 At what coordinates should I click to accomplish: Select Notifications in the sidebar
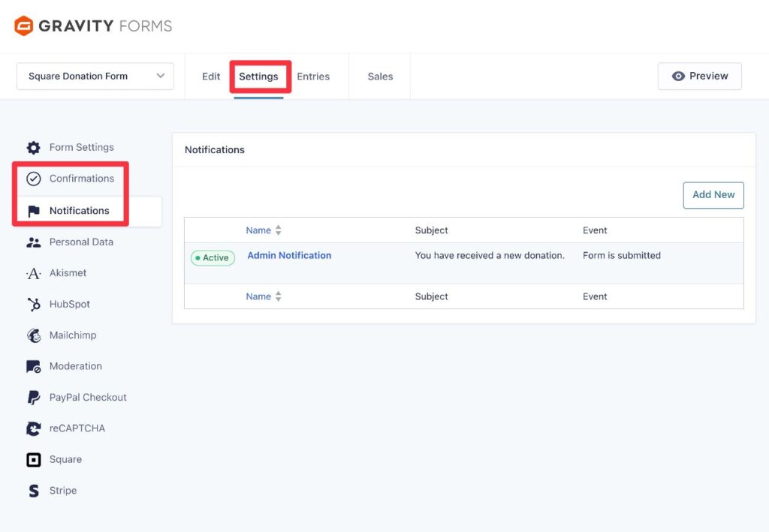[80, 211]
